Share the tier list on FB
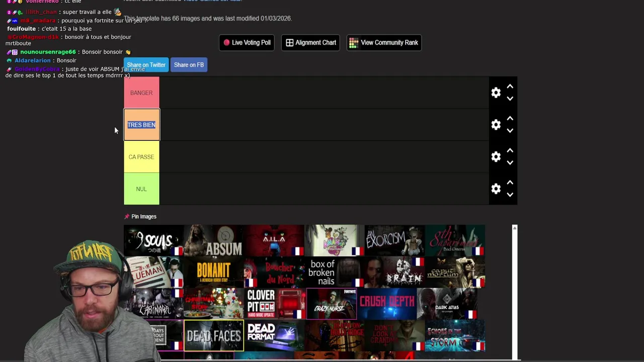The width and height of the screenshot is (644, 362). [189, 65]
